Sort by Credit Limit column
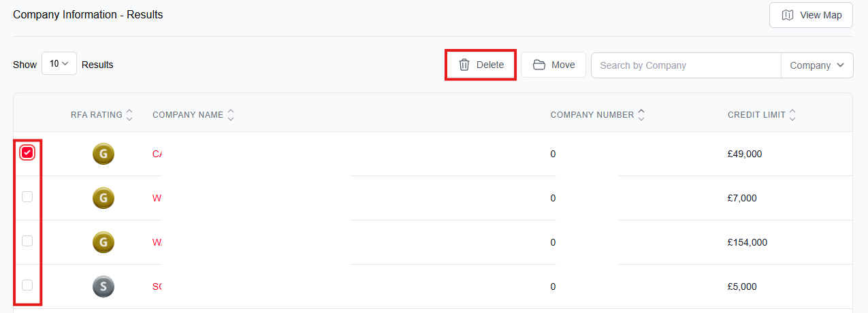This screenshot has height=313, width=868. point(762,115)
